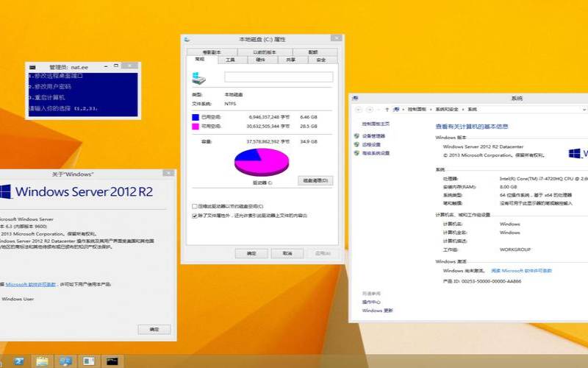The width and height of the screenshot is (588, 368).
Task: Click the computer icon in the System address bar
Action: [x=396, y=109]
